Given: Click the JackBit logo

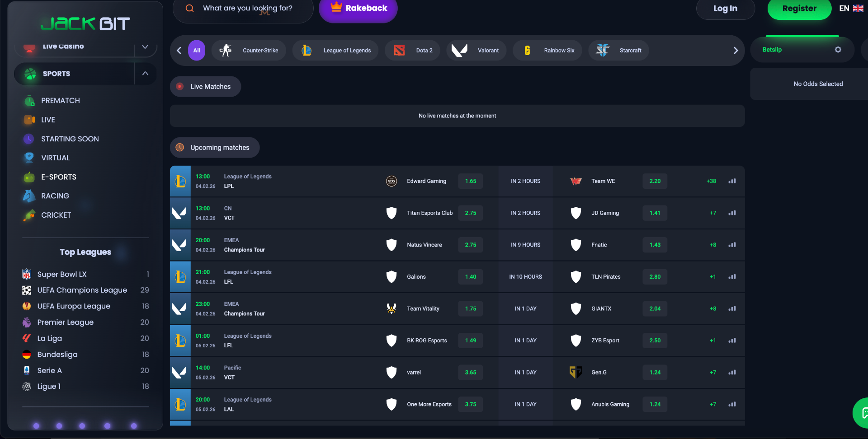Looking at the screenshot, I should click(x=85, y=24).
